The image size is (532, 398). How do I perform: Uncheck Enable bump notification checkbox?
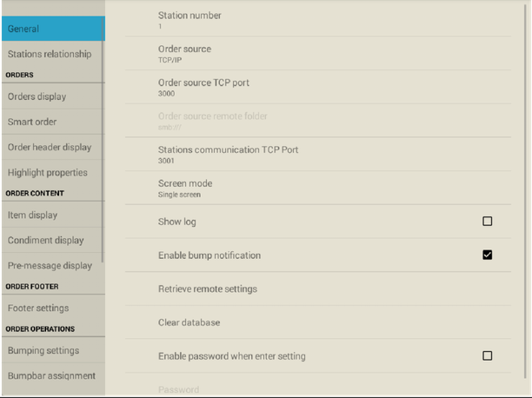[x=487, y=255]
